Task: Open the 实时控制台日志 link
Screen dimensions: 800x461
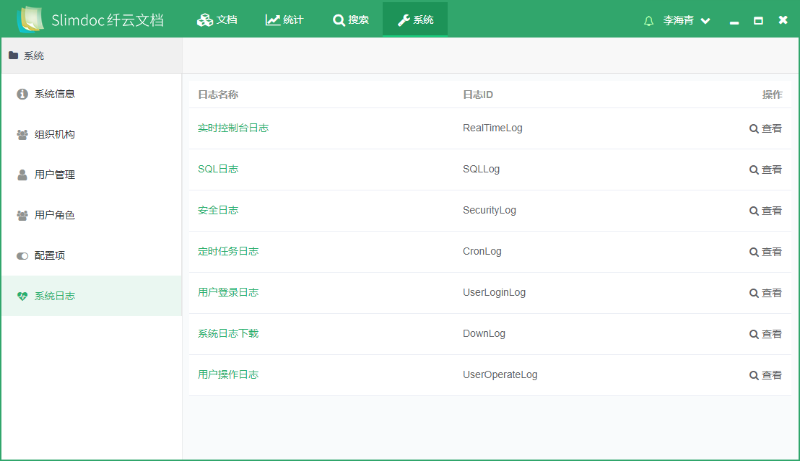Action: [x=233, y=128]
